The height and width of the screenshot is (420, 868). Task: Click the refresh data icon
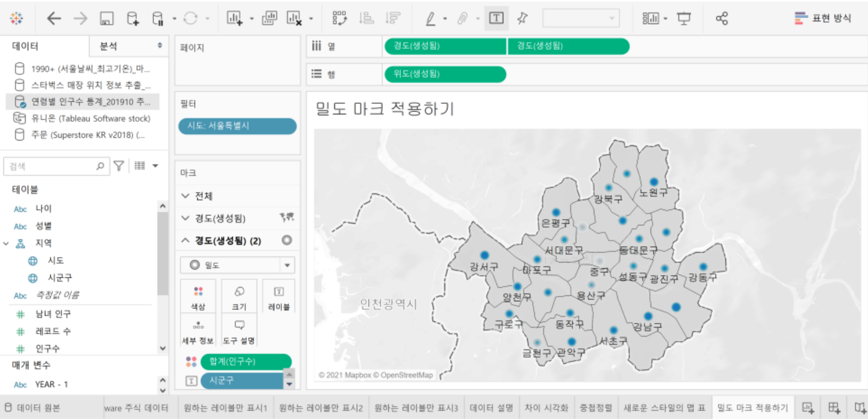pyautogui.click(x=190, y=19)
